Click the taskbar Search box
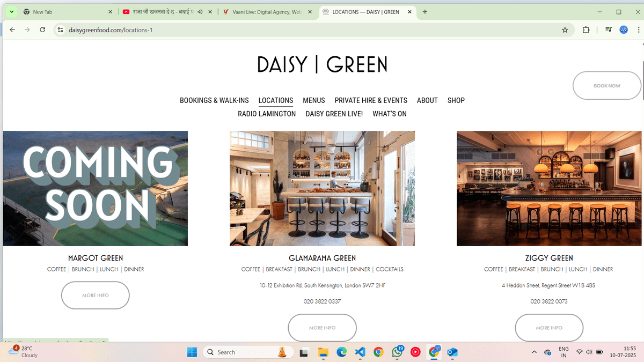644x362 pixels. pos(248,352)
